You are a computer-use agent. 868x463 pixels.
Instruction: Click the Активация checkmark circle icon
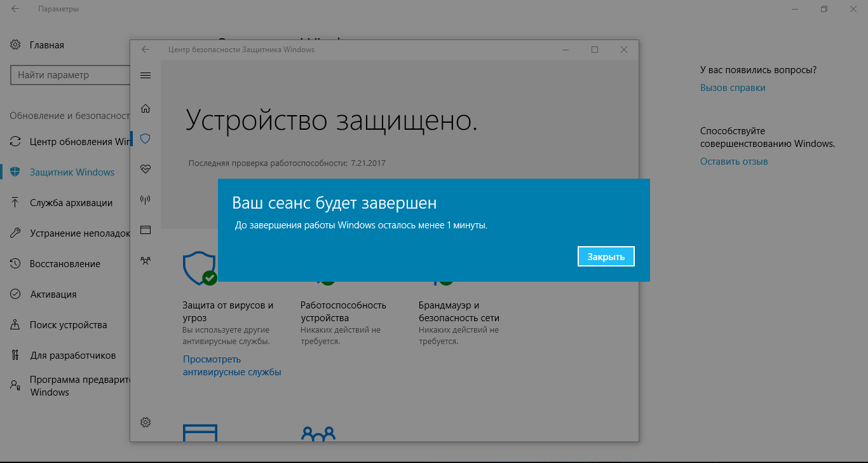coord(15,294)
